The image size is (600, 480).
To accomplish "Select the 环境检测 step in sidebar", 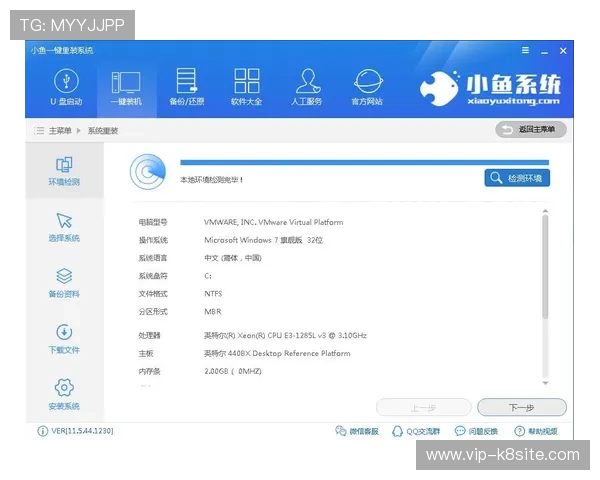I will [64, 171].
